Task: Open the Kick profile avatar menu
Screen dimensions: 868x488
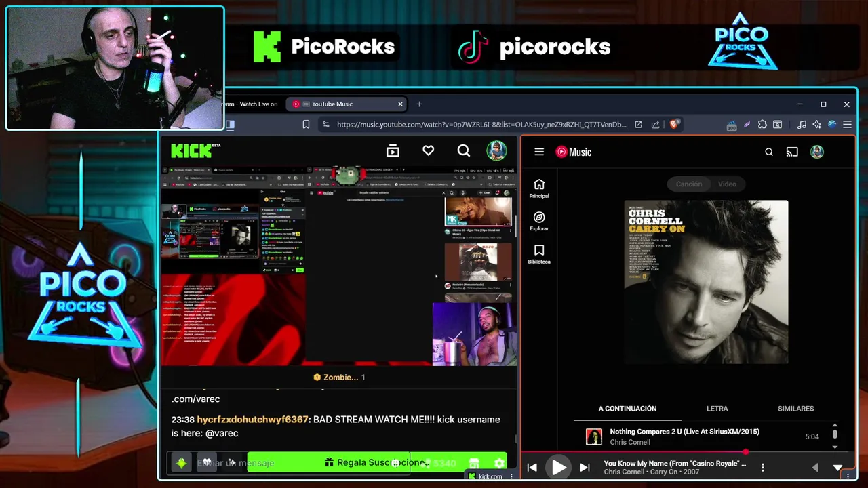Action: click(496, 150)
